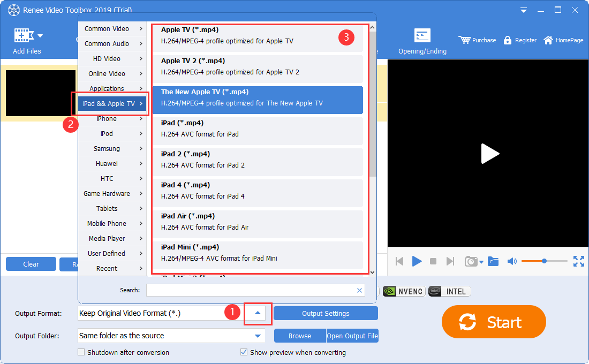Screen dimensions: 589x364
Task: Choose iPad Air (*.mp4) format
Action: tap(258, 222)
